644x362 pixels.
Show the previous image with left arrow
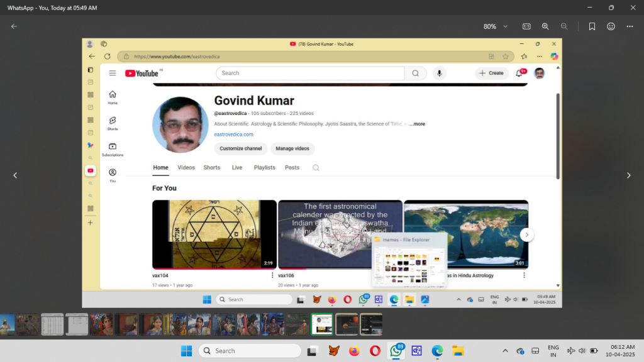tap(15, 175)
